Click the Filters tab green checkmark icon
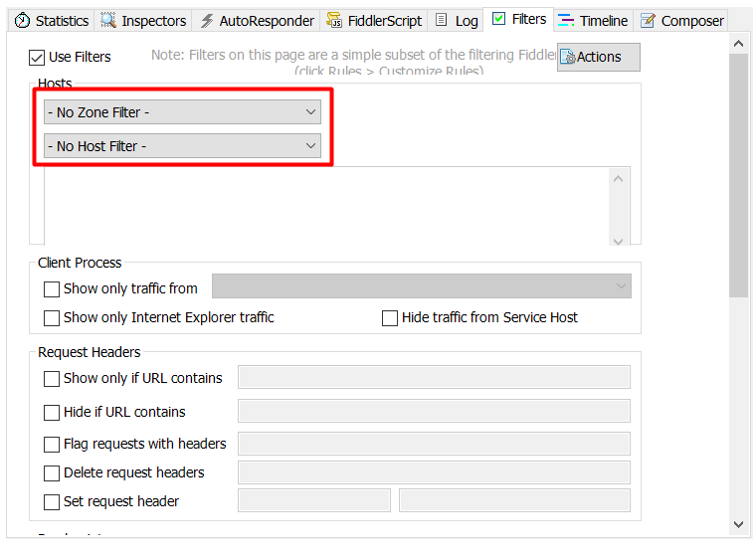This screenshot has width=754, height=560. tap(498, 19)
